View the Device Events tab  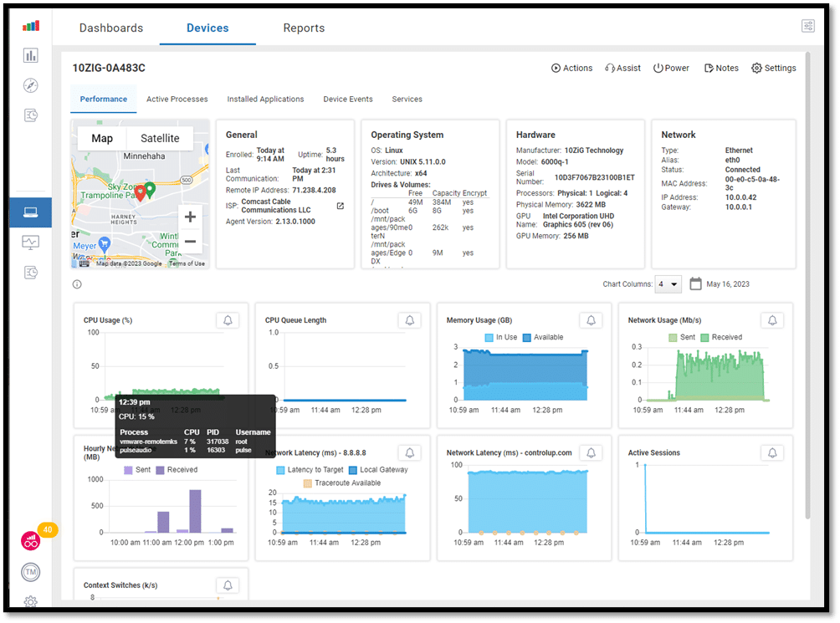tap(348, 99)
